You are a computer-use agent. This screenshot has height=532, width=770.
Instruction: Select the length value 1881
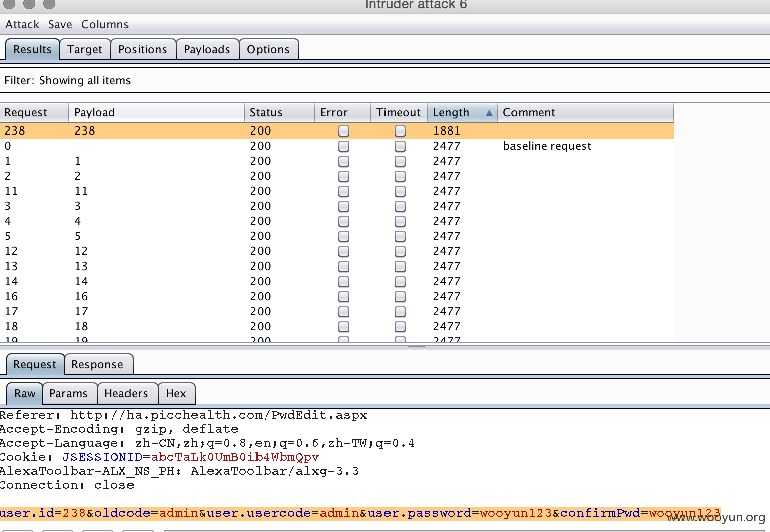pos(447,130)
